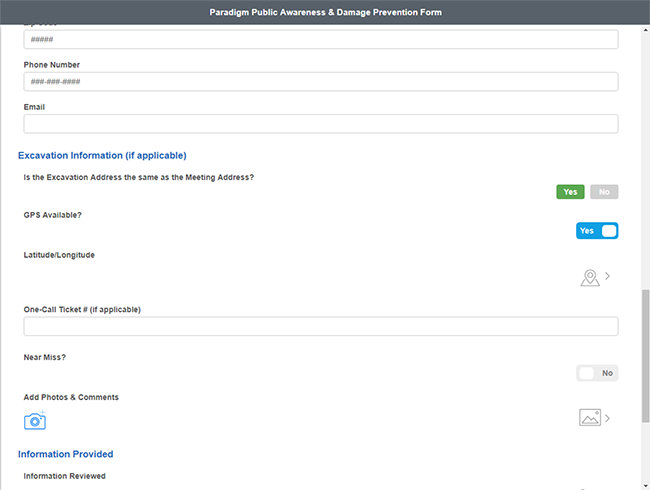Click the vertical scrollbar thumb
This screenshot has height=490, width=650.
tap(645, 356)
